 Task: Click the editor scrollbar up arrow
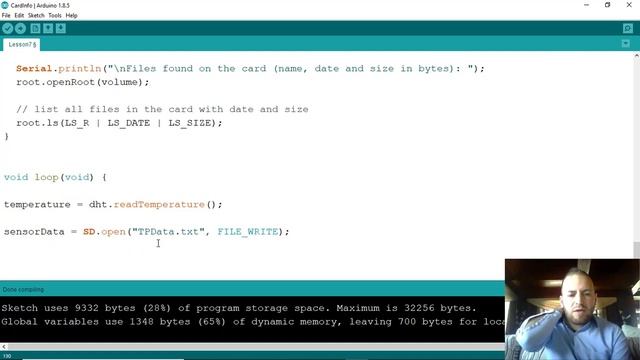[x=637, y=55]
